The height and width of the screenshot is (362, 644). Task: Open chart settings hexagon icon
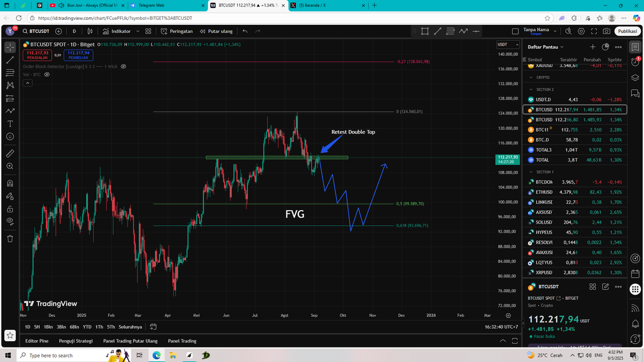click(x=581, y=31)
